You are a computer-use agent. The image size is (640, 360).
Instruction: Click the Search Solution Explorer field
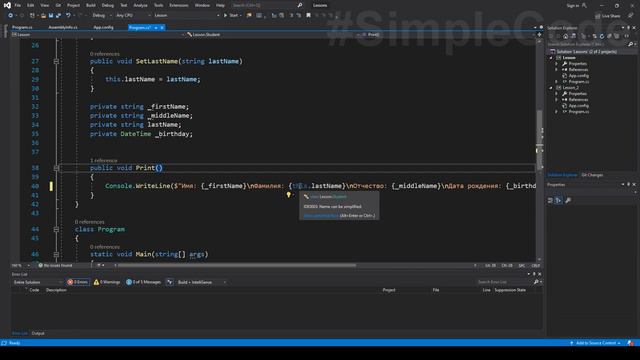click(587, 44)
